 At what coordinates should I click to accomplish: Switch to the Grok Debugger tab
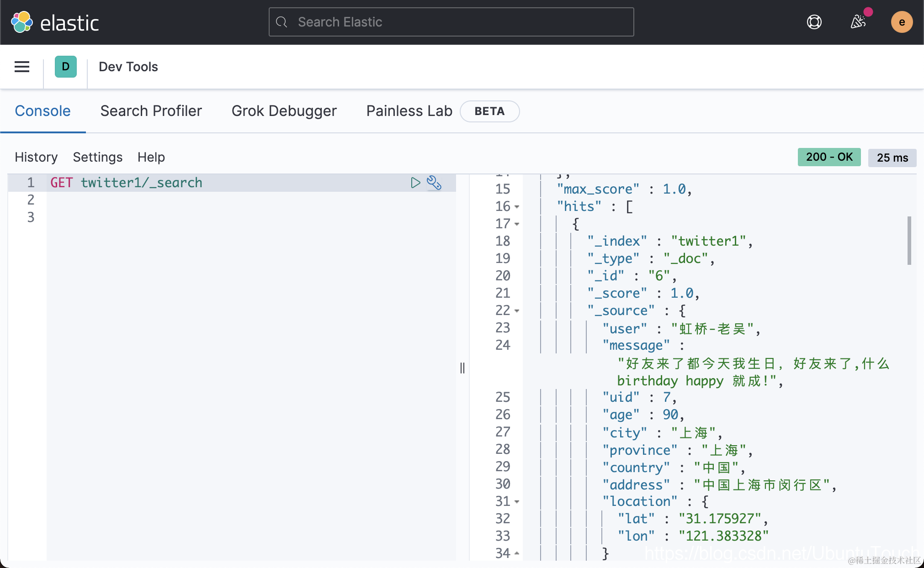[284, 111]
